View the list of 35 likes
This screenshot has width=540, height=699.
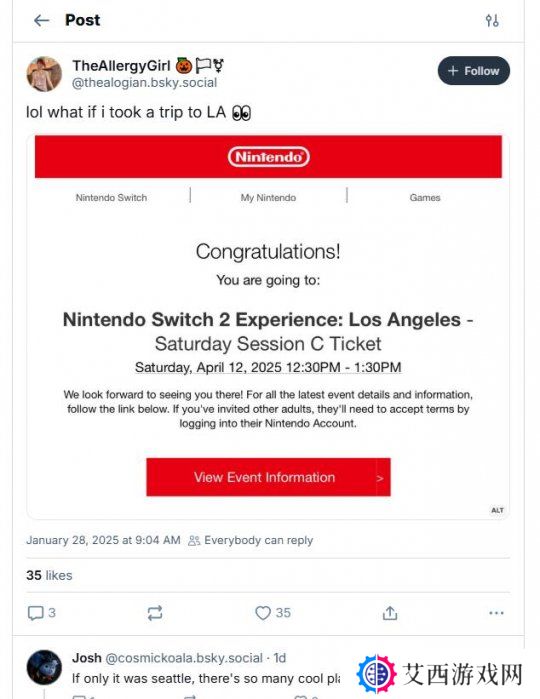pyautogui.click(x=49, y=575)
